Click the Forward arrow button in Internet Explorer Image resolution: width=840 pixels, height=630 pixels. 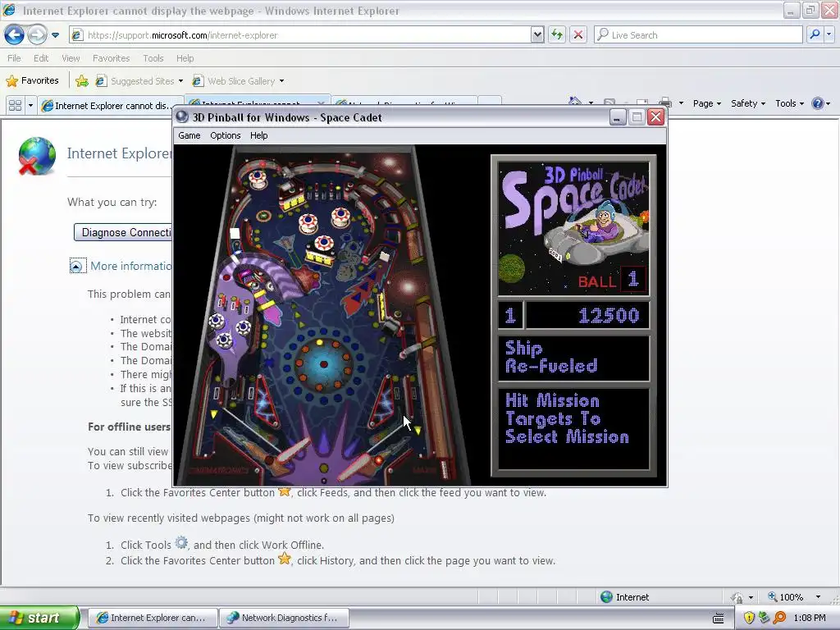(x=37, y=35)
